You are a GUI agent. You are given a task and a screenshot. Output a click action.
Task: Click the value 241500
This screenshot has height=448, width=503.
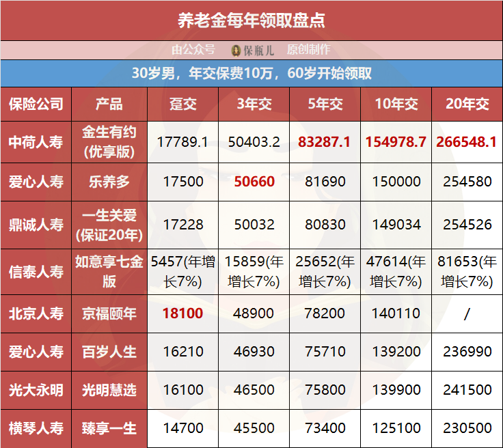click(x=467, y=390)
